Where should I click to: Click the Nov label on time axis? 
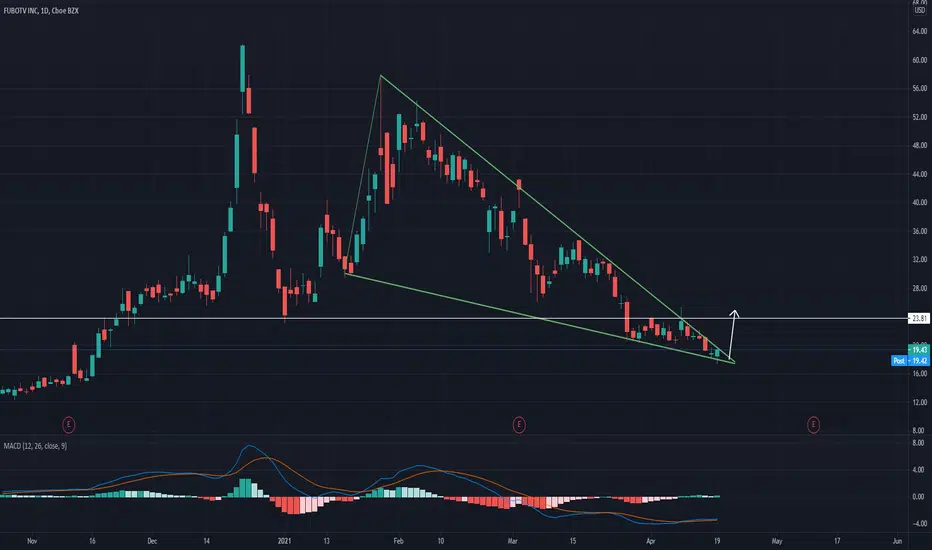click(32, 541)
